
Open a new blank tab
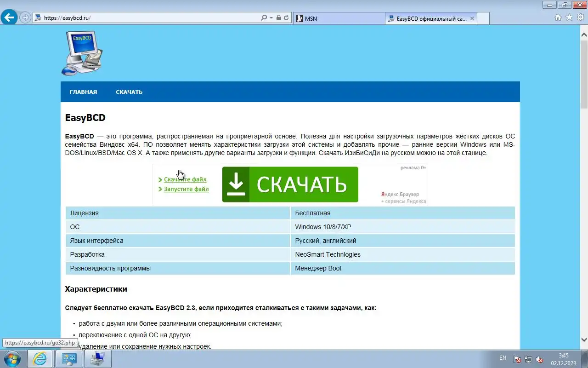483,18
